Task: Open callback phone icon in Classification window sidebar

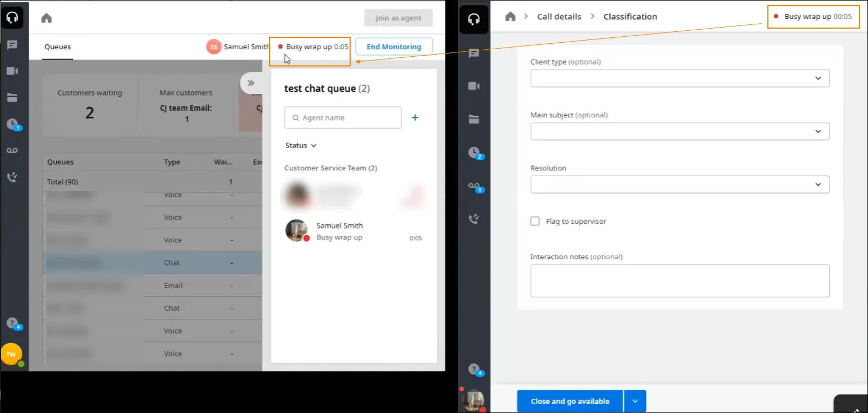Action: pos(474,219)
